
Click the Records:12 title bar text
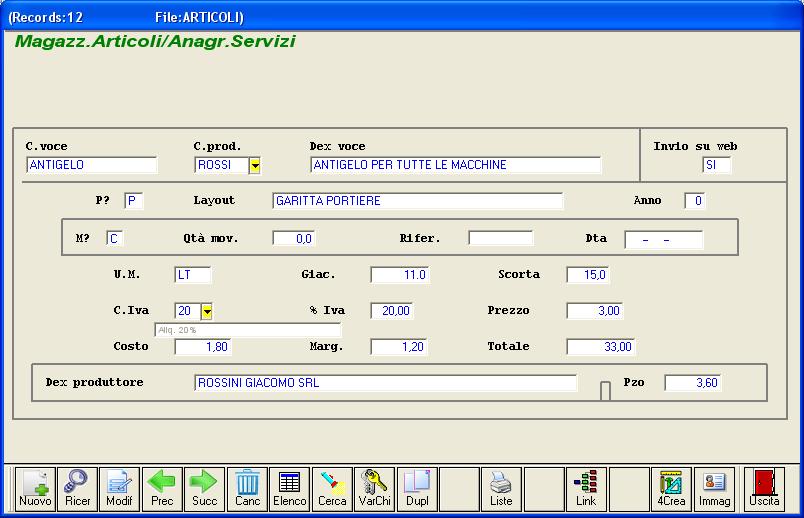pos(47,17)
